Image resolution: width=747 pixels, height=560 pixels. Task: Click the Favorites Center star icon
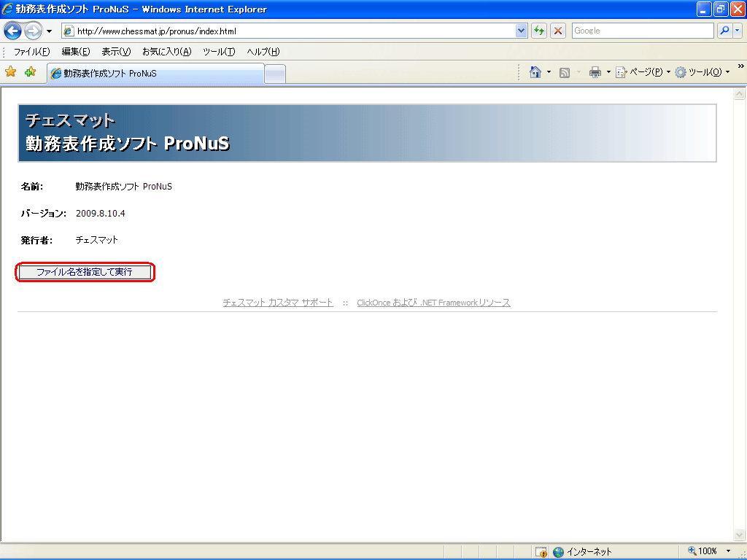tap(10, 72)
